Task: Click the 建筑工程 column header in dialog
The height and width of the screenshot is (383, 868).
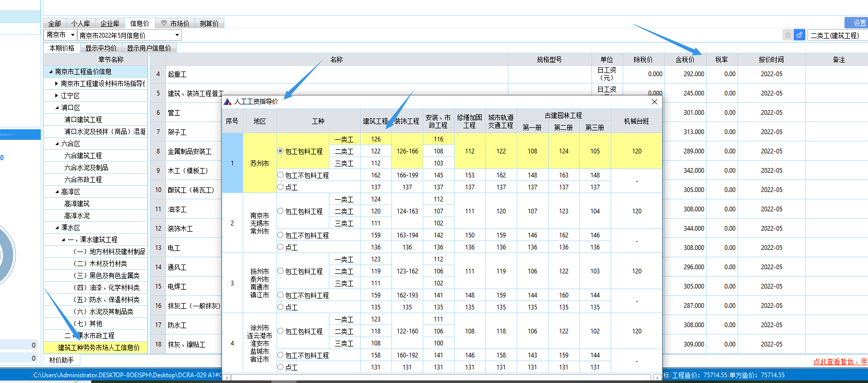Action: tap(376, 121)
